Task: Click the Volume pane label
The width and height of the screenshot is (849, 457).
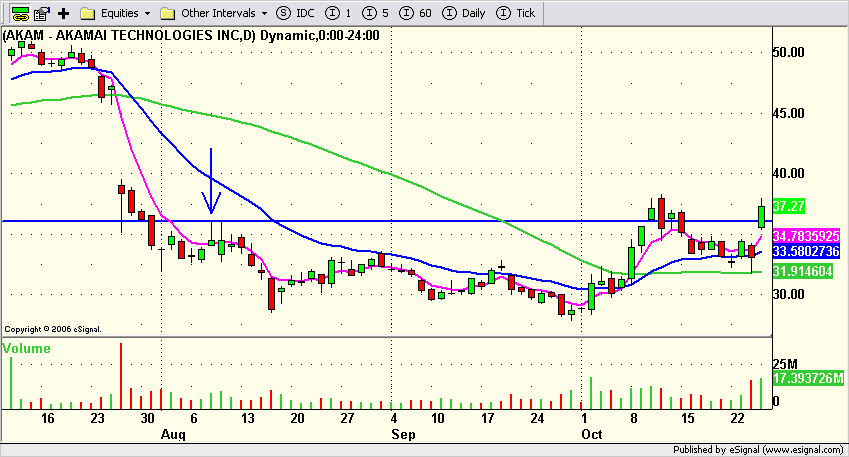Action: click(27, 348)
